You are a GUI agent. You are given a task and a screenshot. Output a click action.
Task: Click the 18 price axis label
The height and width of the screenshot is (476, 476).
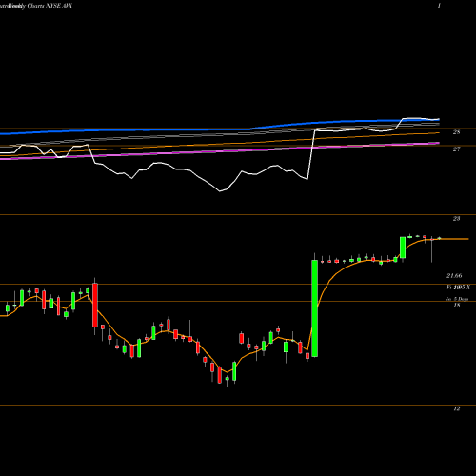[456, 306]
